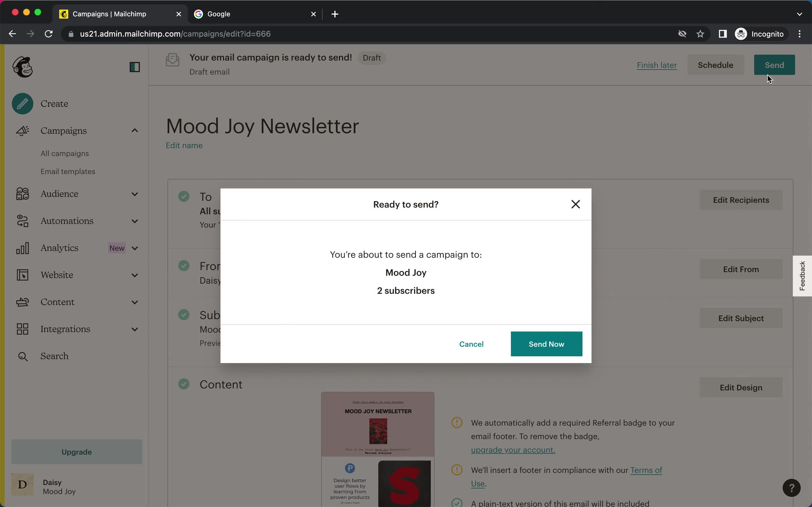Click the Send Now confirmation button
812x507 pixels.
[x=546, y=343]
